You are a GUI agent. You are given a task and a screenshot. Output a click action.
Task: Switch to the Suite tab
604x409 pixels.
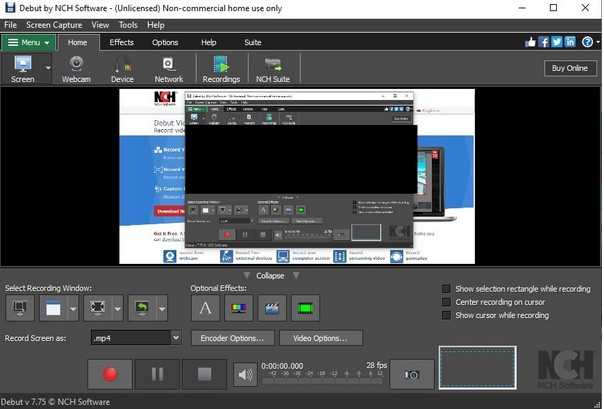(x=253, y=42)
